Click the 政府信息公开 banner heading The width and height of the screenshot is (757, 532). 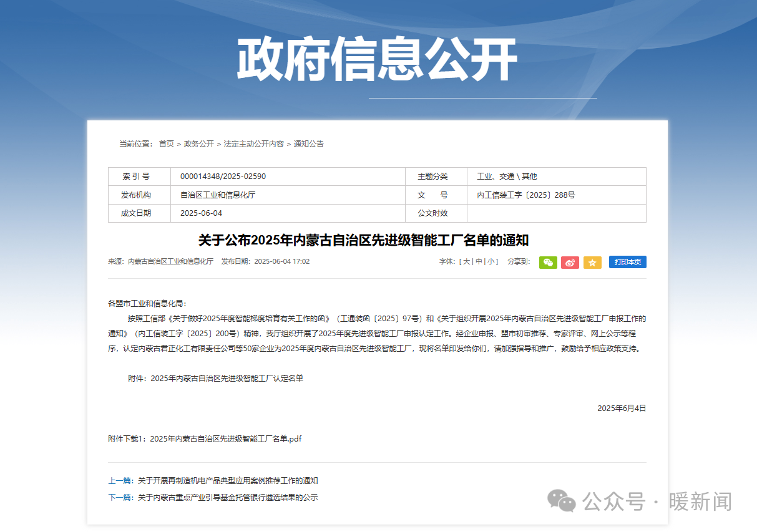point(377,59)
